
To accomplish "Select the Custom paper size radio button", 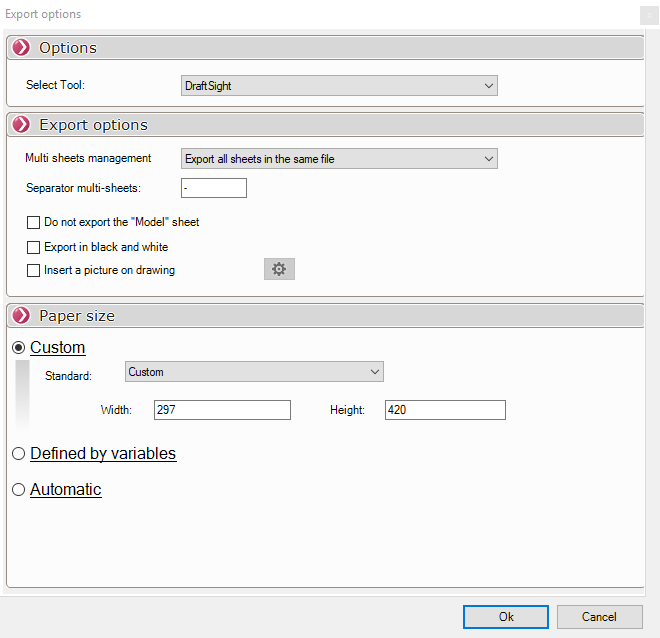I will pos(18,348).
